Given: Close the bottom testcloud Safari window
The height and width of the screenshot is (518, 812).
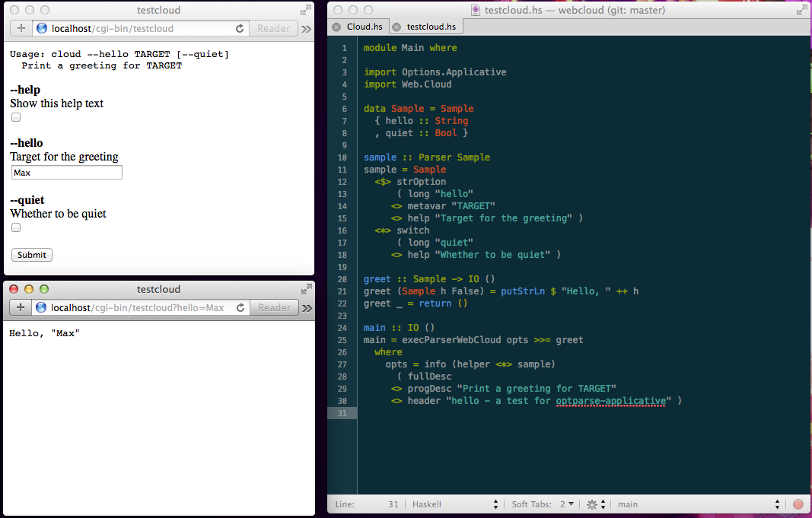Looking at the screenshot, I should click(14, 289).
